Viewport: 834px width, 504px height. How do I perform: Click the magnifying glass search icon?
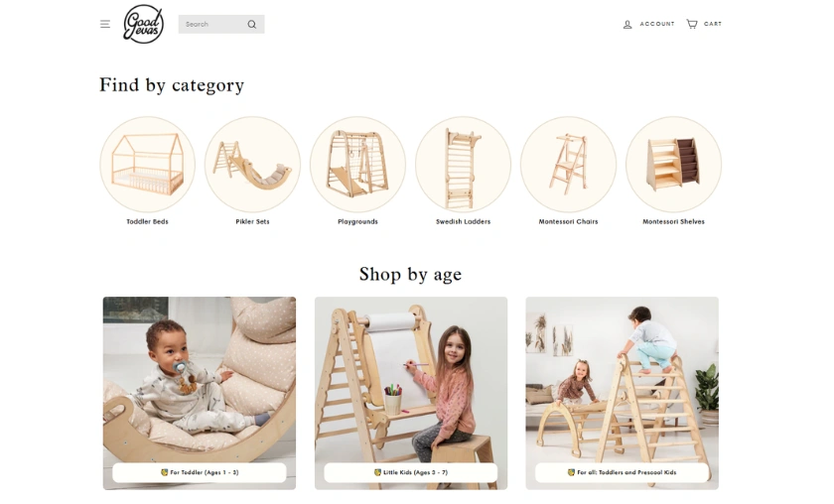click(252, 25)
